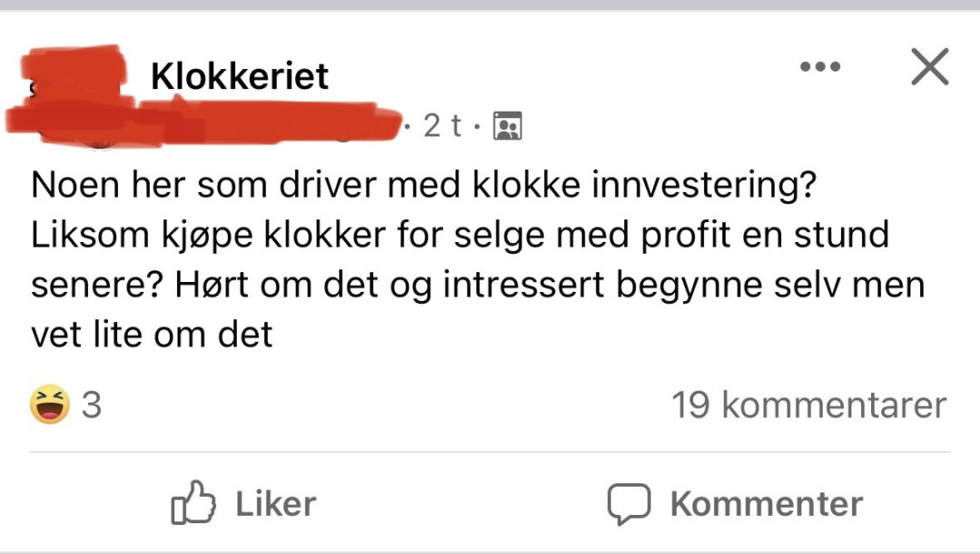Screen dimensions: 980x554
Task: Click the group members privacy icon
Action: 506,126
